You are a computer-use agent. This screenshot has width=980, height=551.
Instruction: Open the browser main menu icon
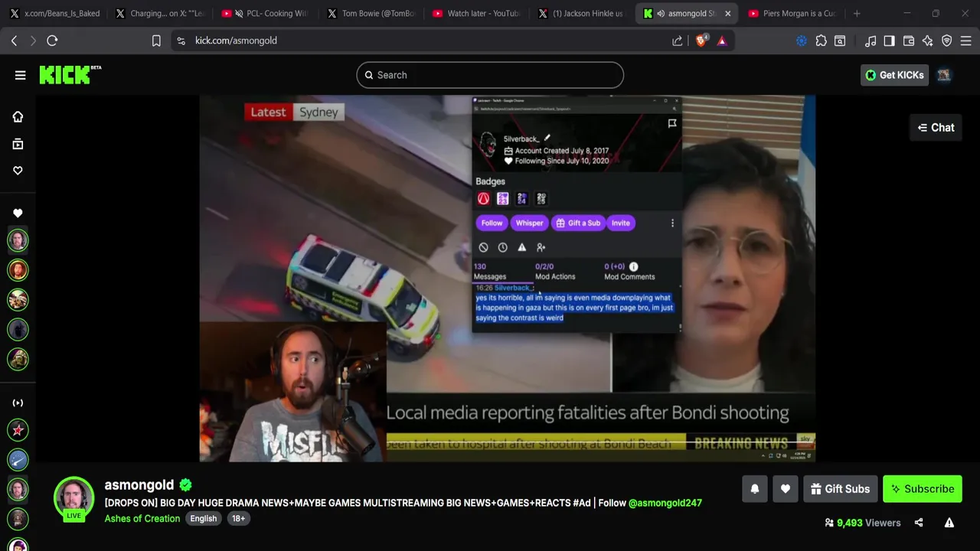(x=966, y=41)
